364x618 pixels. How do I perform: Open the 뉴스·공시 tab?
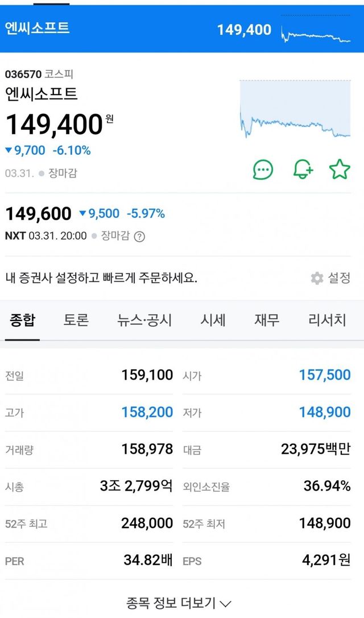coord(144,320)
